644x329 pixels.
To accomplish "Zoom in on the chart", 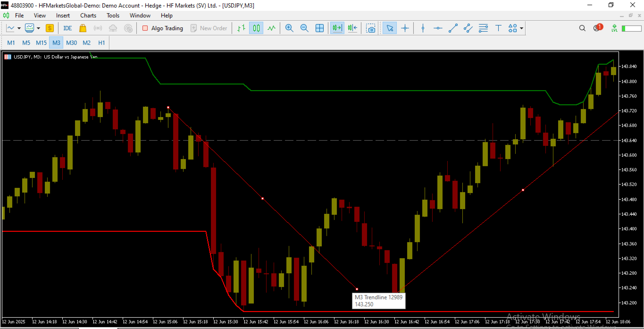I will [289, 28].
